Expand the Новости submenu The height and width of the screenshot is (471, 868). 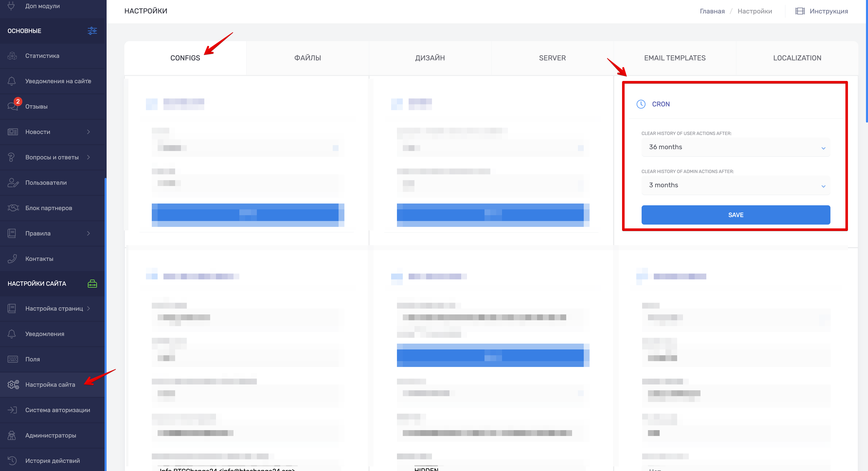(88, 132)
